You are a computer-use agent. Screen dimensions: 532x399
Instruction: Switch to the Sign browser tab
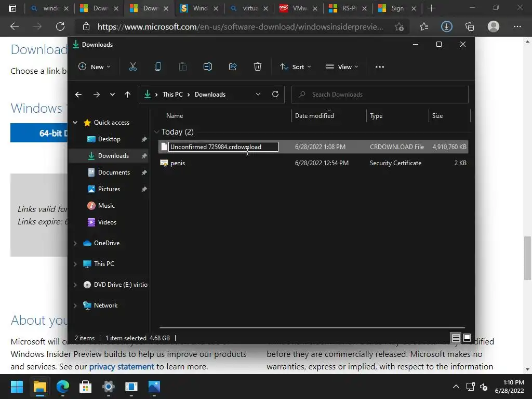[397, 8]
